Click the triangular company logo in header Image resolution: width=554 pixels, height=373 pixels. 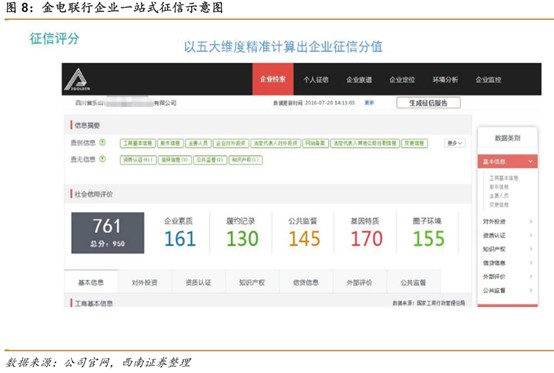[x=77, y=79]
